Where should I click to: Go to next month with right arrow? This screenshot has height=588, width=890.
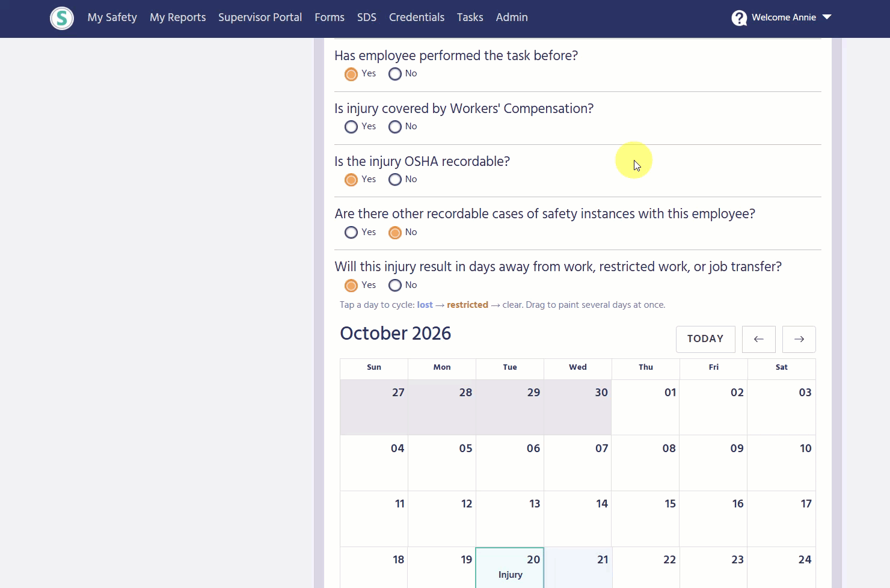pyautogui.click(x=799, y=339)
